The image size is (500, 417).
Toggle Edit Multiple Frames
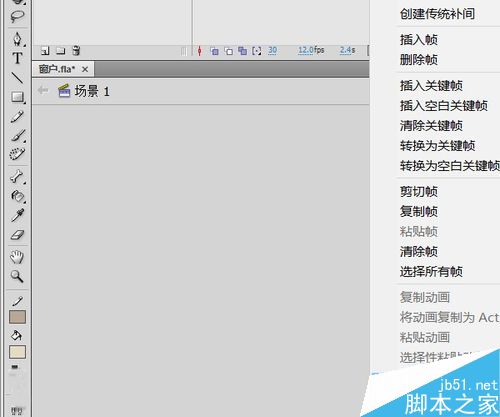point(242,51)
